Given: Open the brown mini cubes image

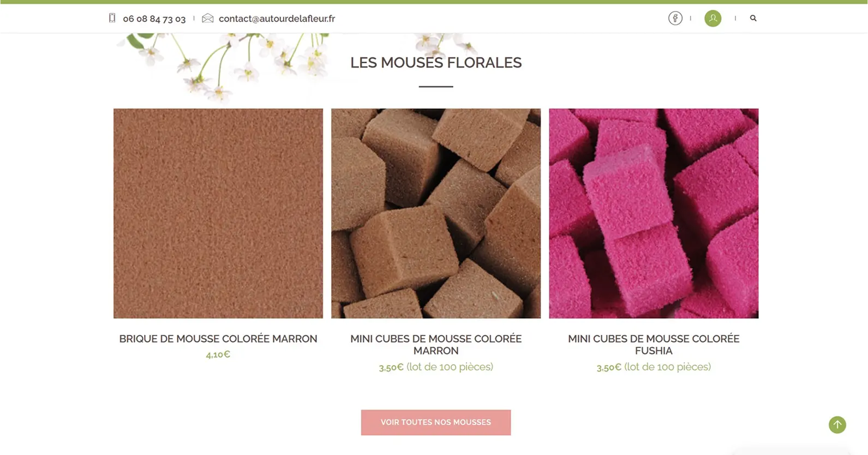Looking at the screenshot, I should (x=435, y=213).
